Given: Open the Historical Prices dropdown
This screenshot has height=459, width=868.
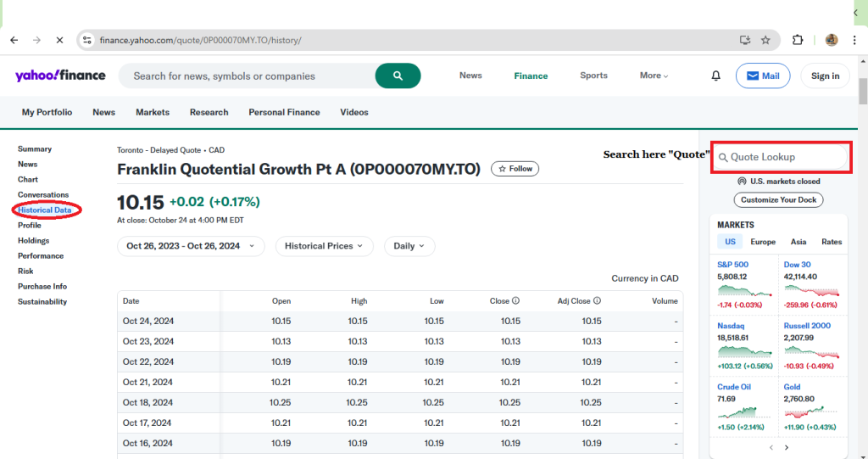Looking at the screenshot, I should (x=324, y=246).
